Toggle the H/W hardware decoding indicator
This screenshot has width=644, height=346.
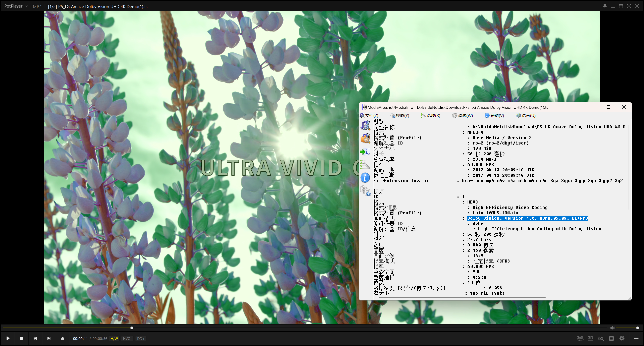tap(114, 338)
